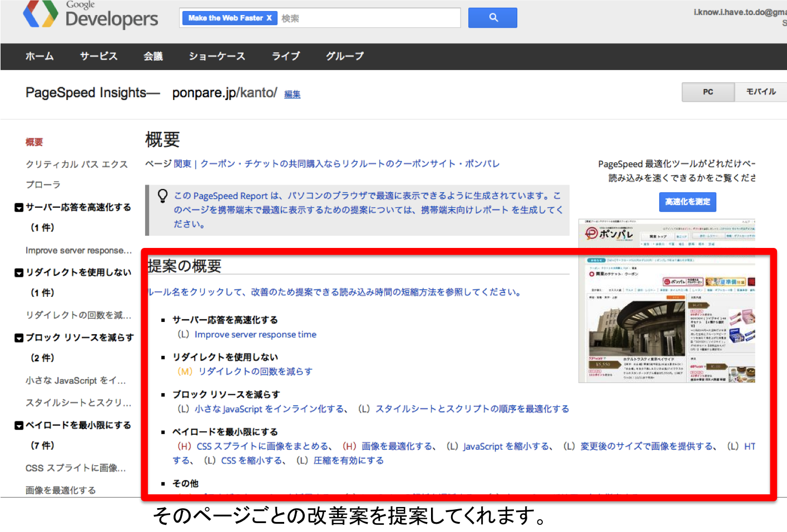Open the ショーケース menu item
Image resolution: width=787 pixels, height=532 pixels.
tap(217, 56)
